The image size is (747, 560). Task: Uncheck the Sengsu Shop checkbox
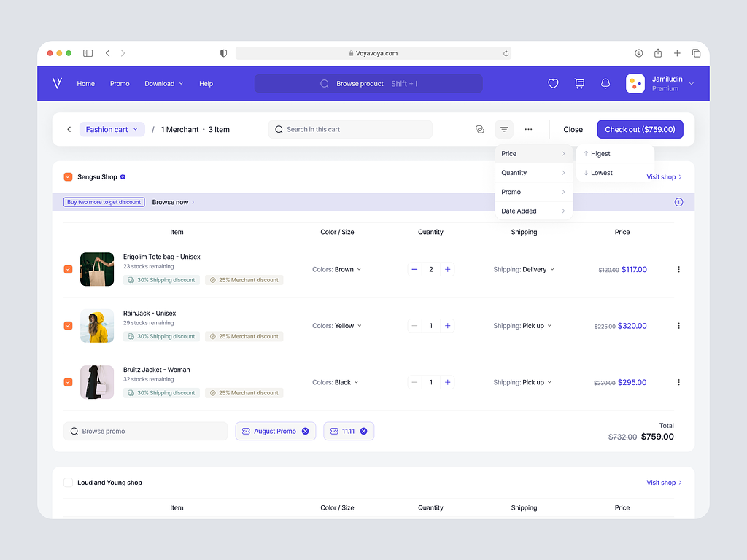point(68,177)
